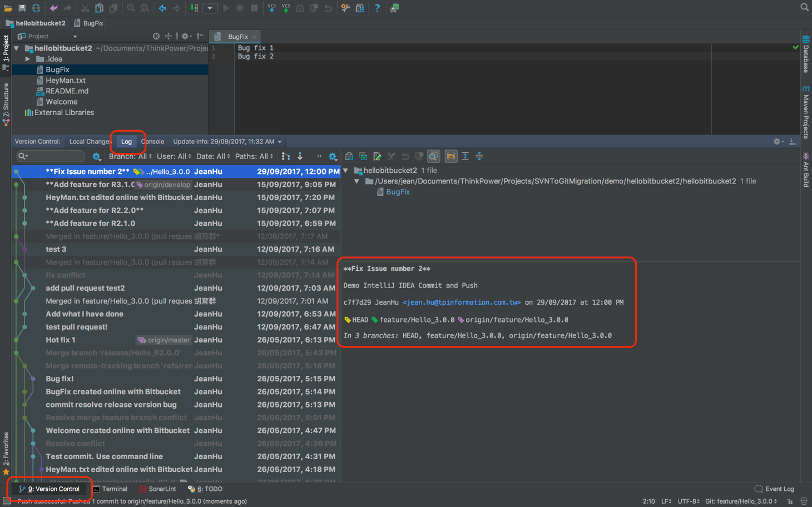The height and width of the screenshot is (507, 812).
Task: Click the Copy icon in main toolbar
Action: tap(99, 8)
